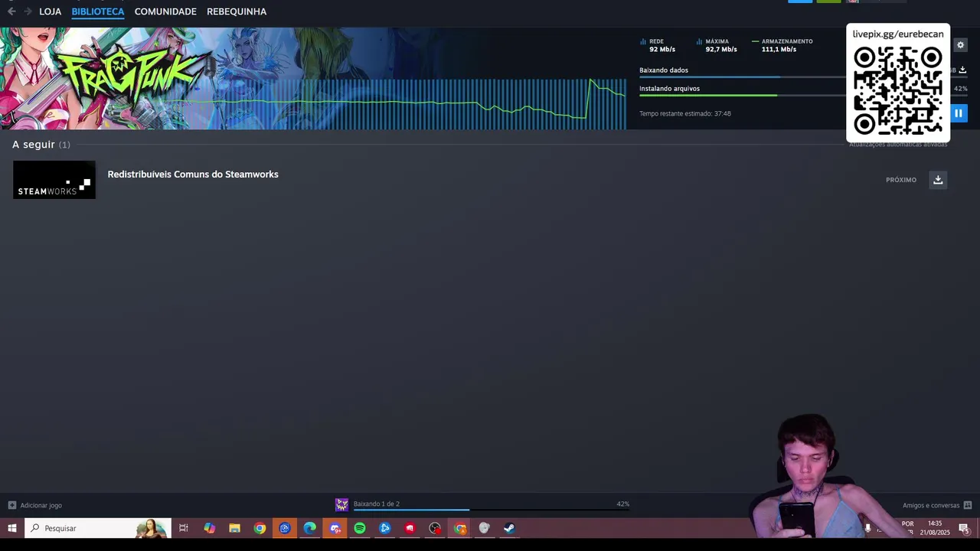Click Tempo restante estimado 37:48 text
This screenshot has height=551, width=980.
click(x=685, y=113)
